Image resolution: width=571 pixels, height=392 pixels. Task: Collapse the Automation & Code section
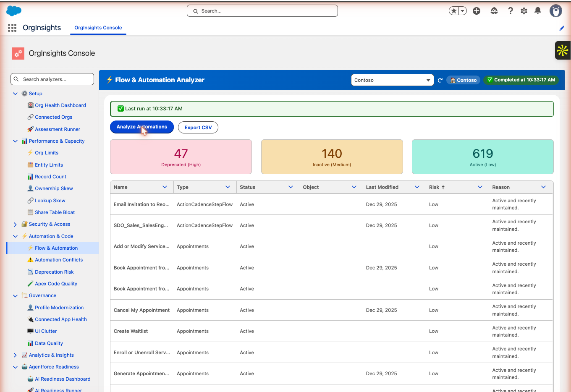tap(16, 236)
